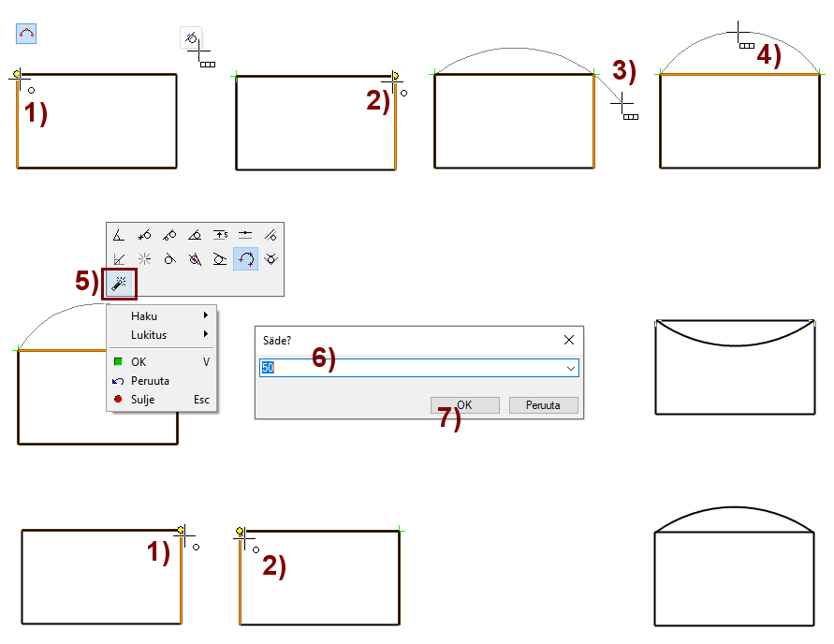Click the small tangent-circle cursor tool icon
The width and height of the screenshot is (834, 644).
(191, 37)
